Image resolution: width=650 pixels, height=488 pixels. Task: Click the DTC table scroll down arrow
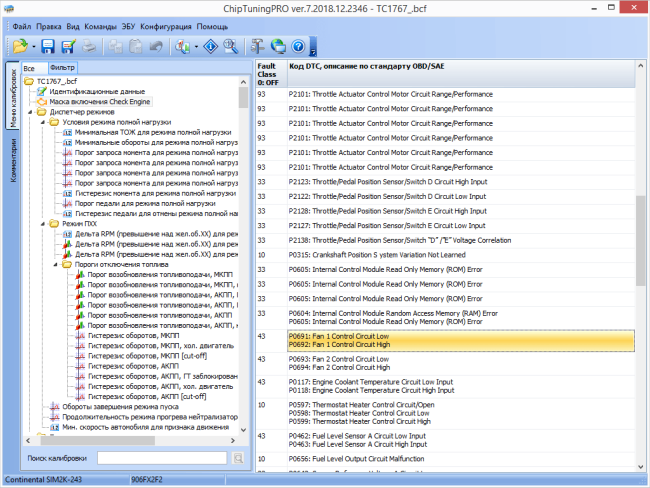(x=640, y=466)
